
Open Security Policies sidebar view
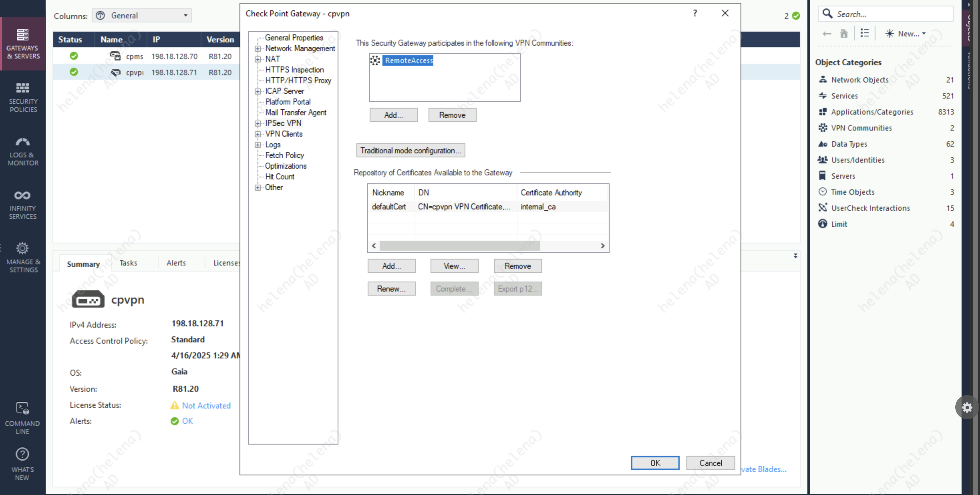point(23,98)
